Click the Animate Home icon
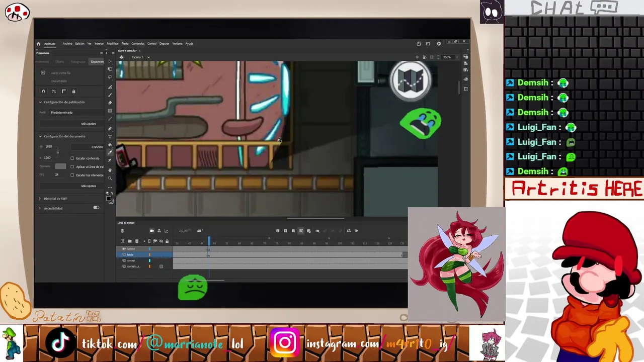This screenshot has height=362, width=644. click(x=38, y=44)
